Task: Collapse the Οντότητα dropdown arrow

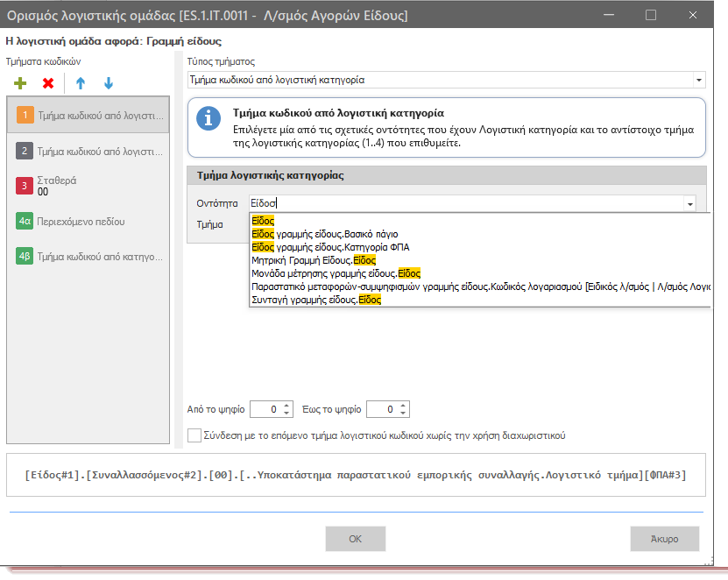Action: click(x=690, y=203)
